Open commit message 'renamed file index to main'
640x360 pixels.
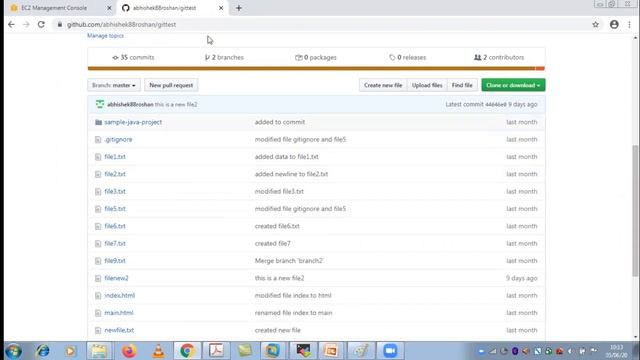pos(293,313)
